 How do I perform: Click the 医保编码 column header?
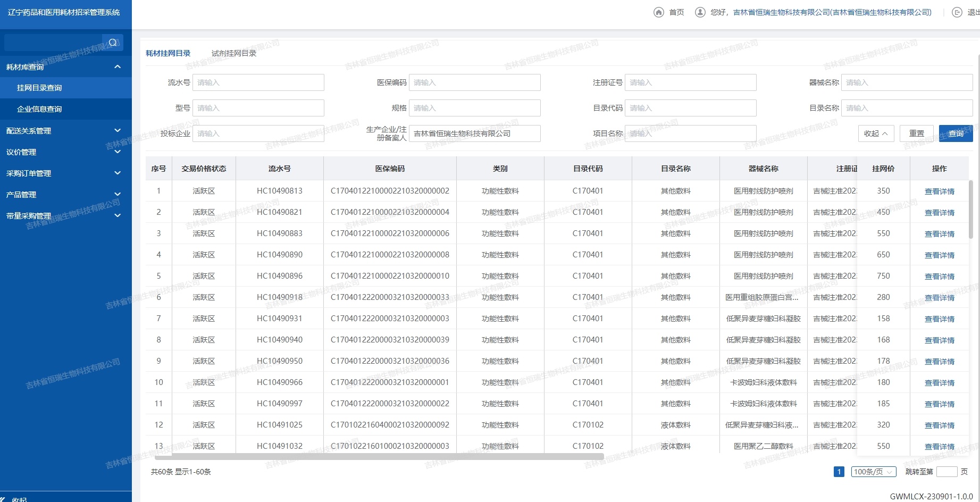tap(390, 169)
